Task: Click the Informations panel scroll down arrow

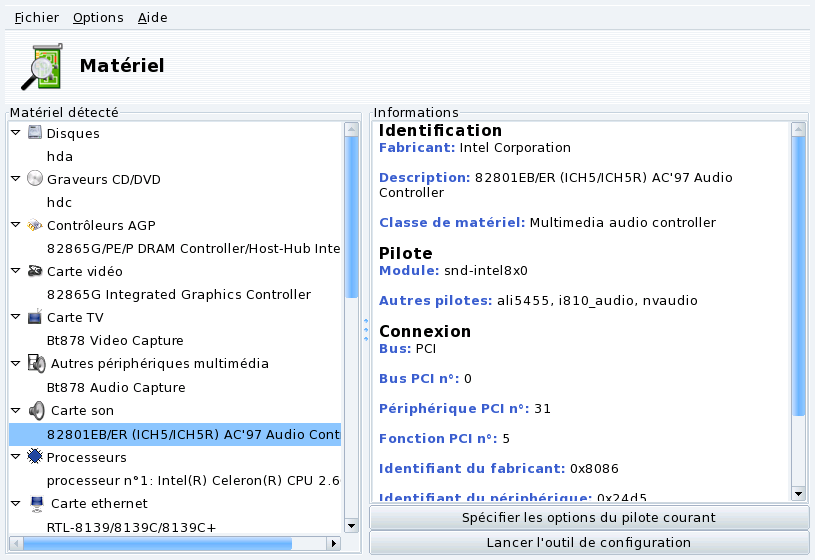Action: click(798, 493)
